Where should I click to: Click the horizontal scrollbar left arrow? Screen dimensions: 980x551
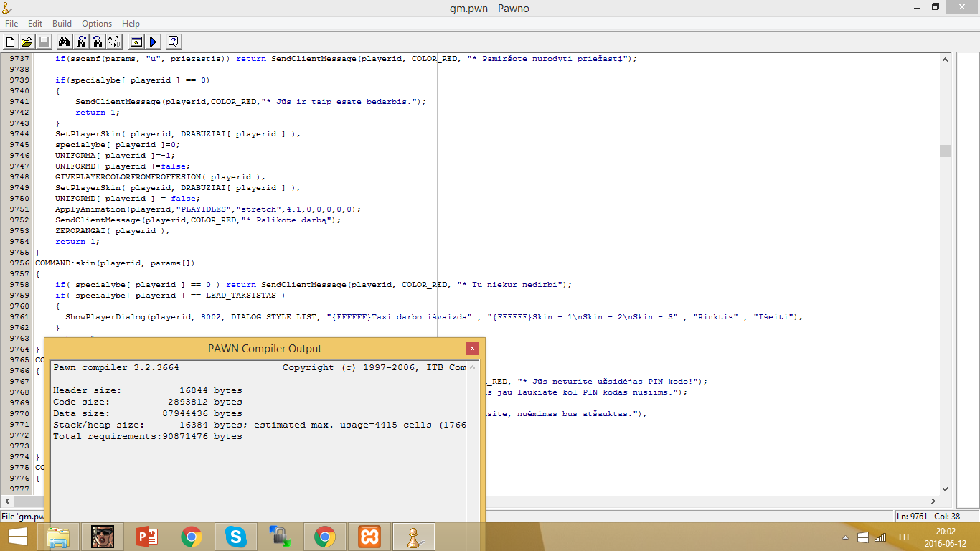[6, 501]
